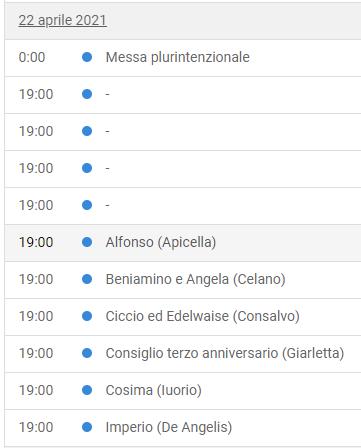Select the Cosima (Iuorio) event
This screenshot has height=448, width=361.
[x=154, y=390]
